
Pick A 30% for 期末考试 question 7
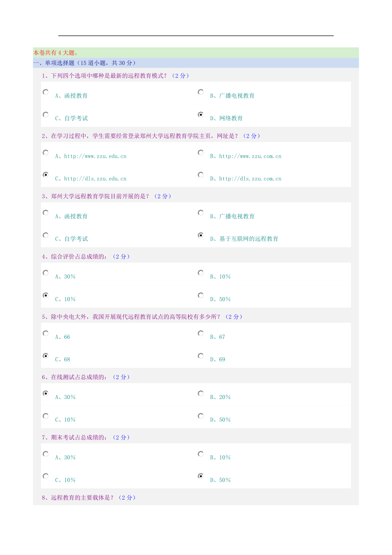[46, 454]
